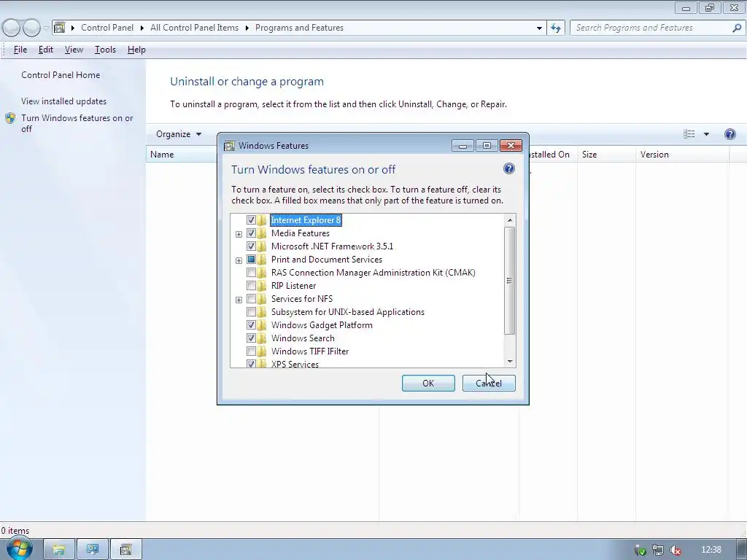Uncheck Windows Search feature
This screenshot has width=747, height=560.
click(251, 338)
